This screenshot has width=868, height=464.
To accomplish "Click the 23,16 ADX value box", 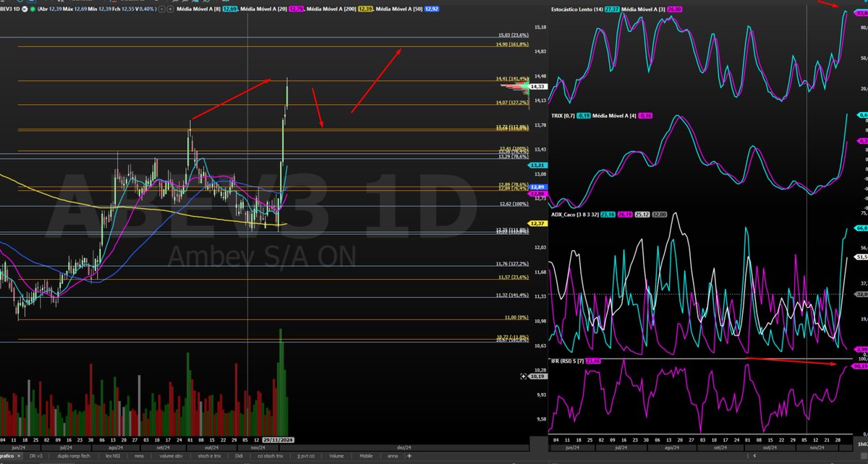I will click(608, 215).
